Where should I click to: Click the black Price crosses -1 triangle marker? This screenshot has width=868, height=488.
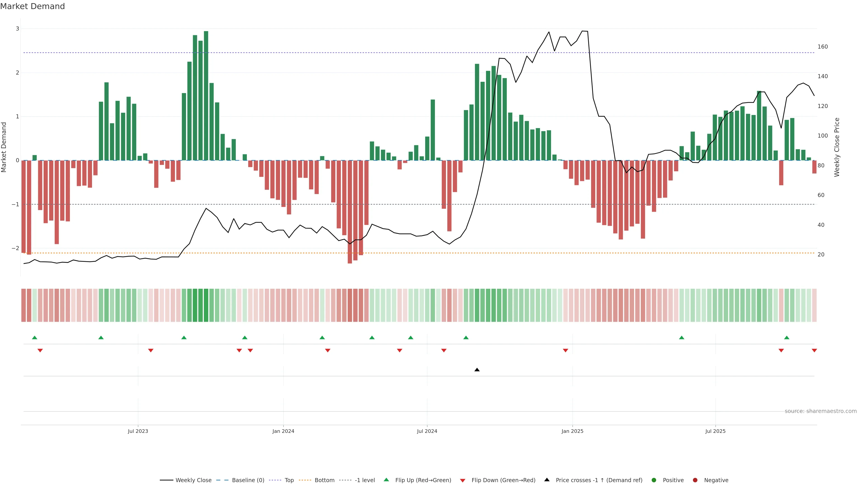pos(477,370)
